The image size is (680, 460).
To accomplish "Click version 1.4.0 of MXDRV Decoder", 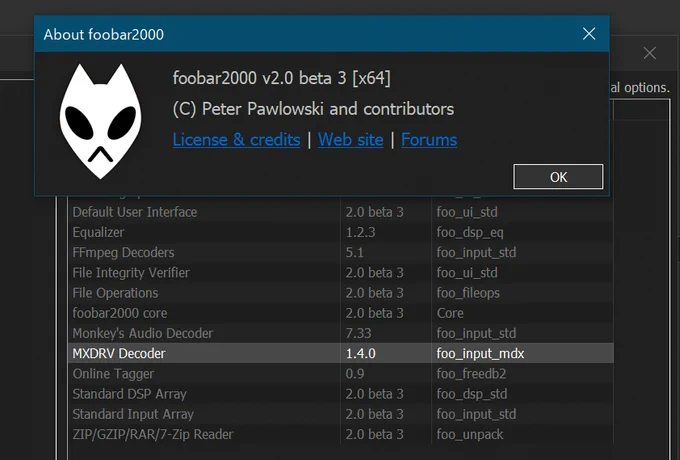I will pyautogui.click(x=360, y=354).
